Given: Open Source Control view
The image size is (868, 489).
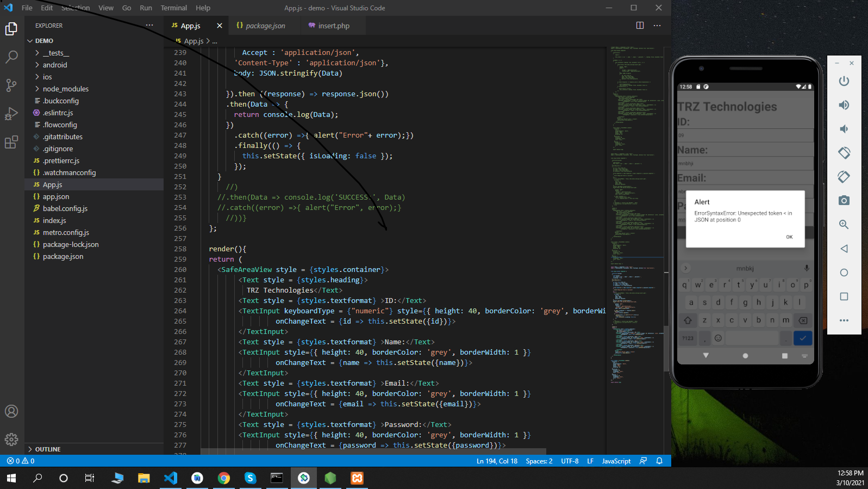Looking at the screenshot, I should click(x=11, y=85).
